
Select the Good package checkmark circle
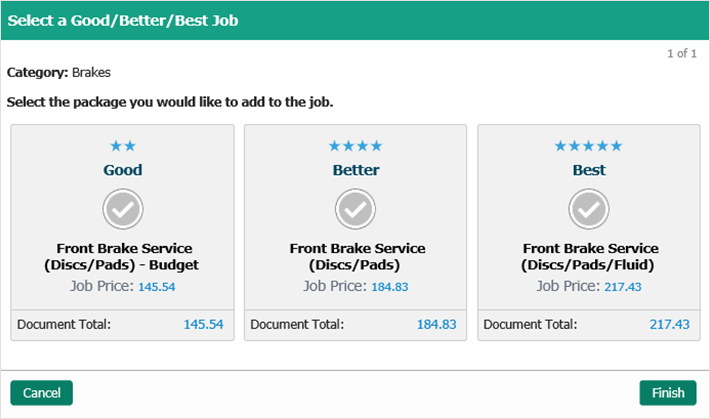pos(123,208)
